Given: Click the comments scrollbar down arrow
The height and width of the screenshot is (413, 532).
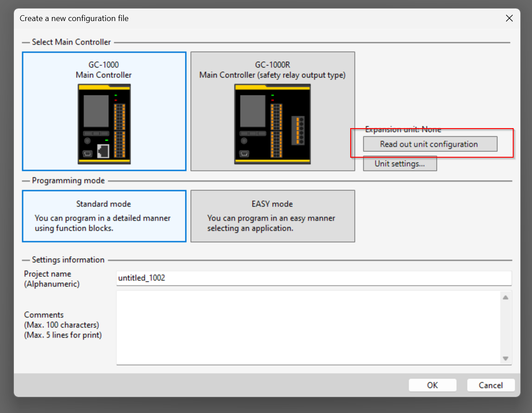Looking at the screenshot, I should pyautogui.click(x=506, y=358).
